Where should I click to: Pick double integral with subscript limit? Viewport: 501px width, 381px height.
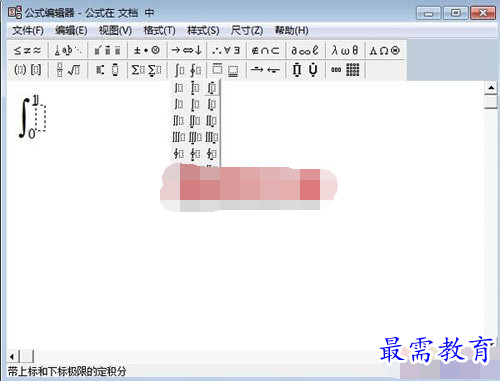click(x=212, y=121)
